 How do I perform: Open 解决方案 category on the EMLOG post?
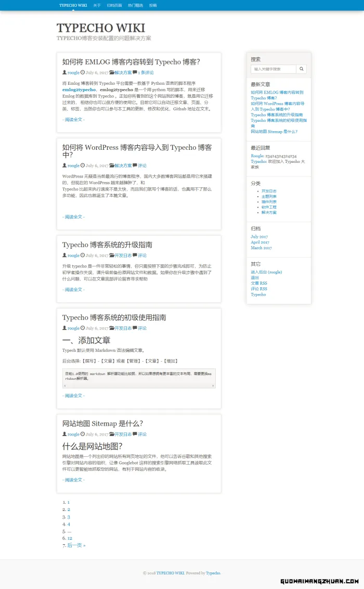pyautogui.click(x=123, y=72)
